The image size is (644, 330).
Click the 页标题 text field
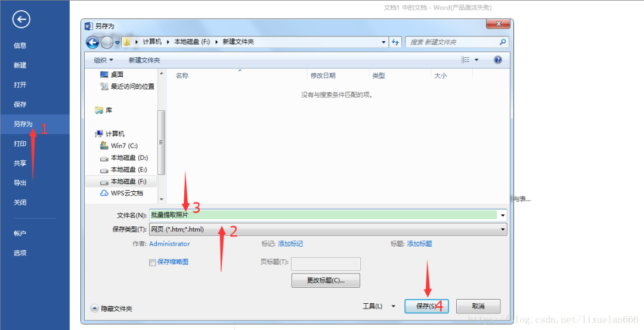(326, 264)
